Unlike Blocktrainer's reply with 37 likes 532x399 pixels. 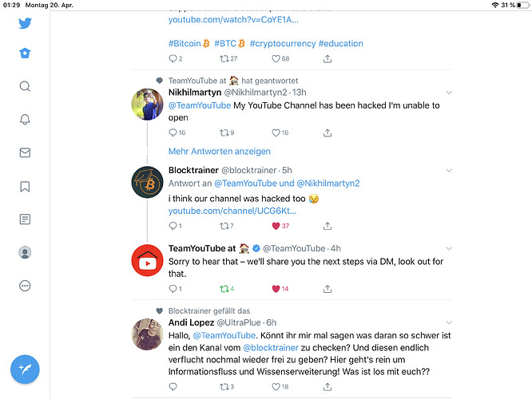pyautogui.click(x=276, y=226)
